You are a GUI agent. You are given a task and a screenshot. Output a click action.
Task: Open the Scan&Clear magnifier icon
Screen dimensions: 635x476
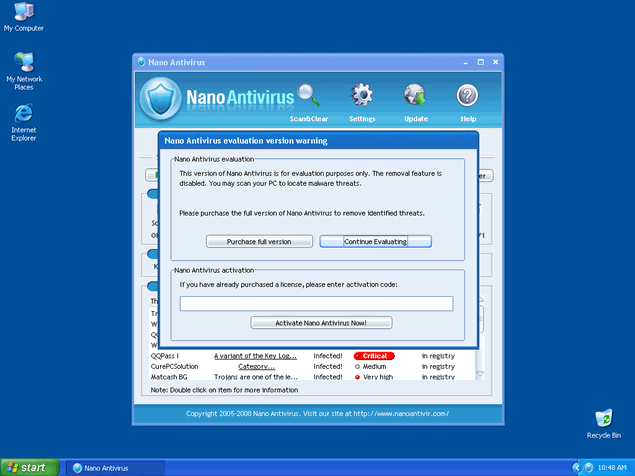point(308,97)
